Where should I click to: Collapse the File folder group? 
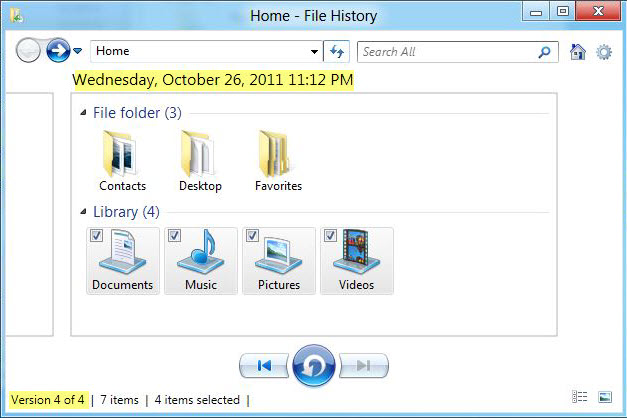84,114
